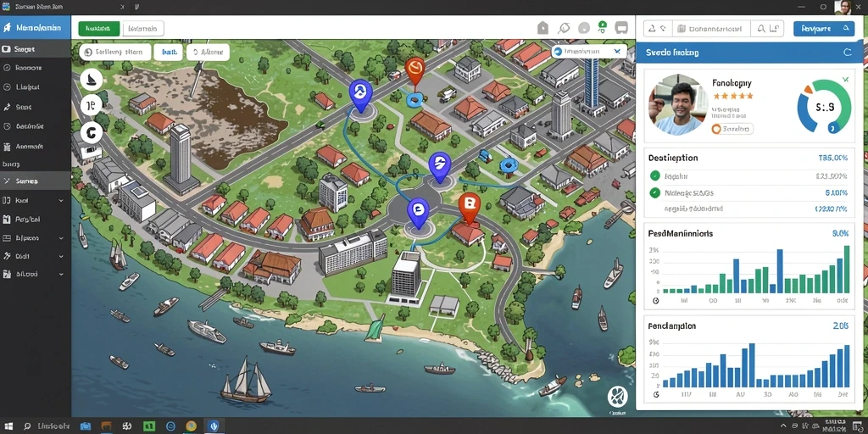Click the donut gauge showing S:9
The width and height of the screenshot is (868, 434).
[824, 107]
